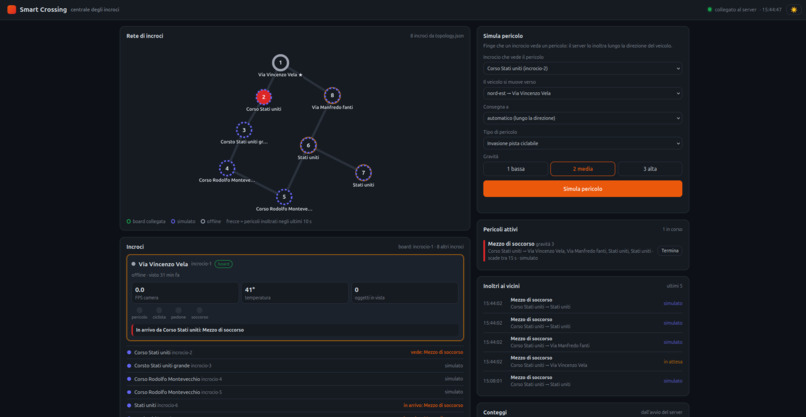The height and width of the screenshot is (417, 806).
Task: Click '1 in corso' counter text
Action: (x=672, y=229)
